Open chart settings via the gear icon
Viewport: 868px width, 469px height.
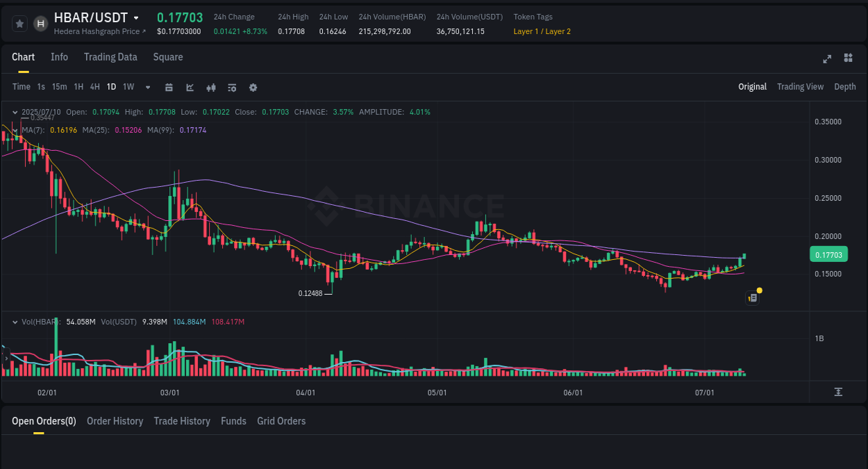253,87
